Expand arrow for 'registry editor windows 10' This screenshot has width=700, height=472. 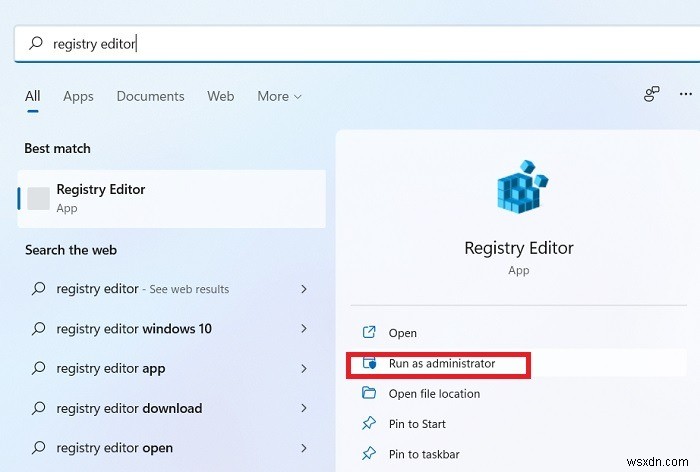coord(304,329)
